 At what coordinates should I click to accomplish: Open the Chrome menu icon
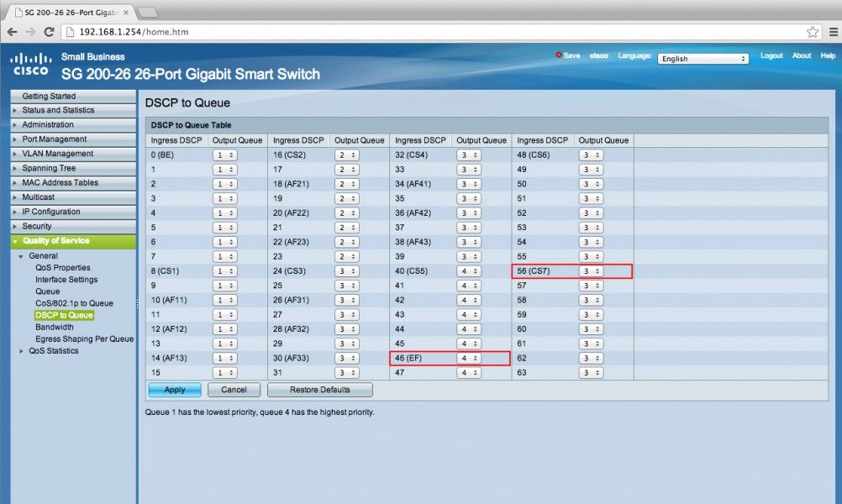click(830, 32)
